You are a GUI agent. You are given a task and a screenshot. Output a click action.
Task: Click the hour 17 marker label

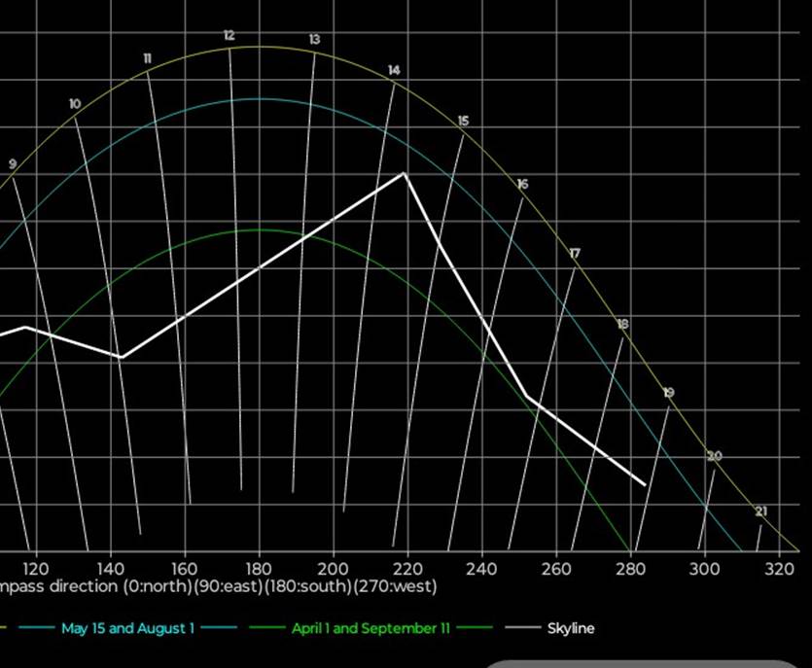click(575, 253)
